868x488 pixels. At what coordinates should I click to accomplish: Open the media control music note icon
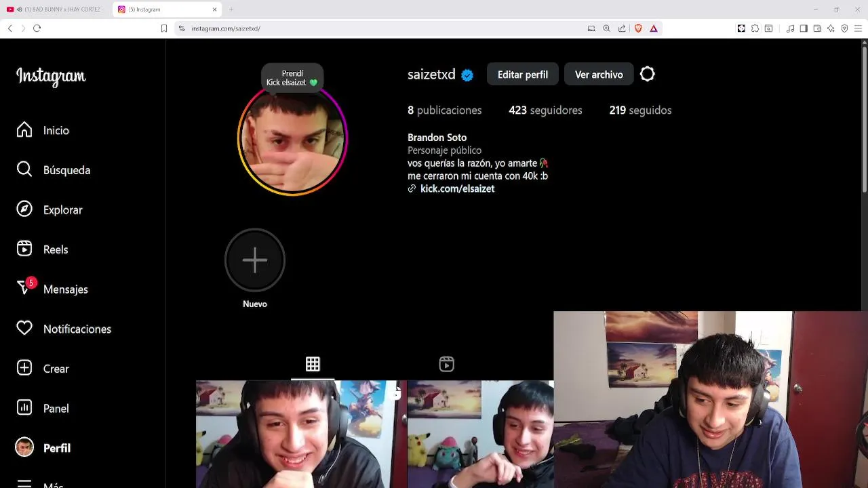coord(791,28)
